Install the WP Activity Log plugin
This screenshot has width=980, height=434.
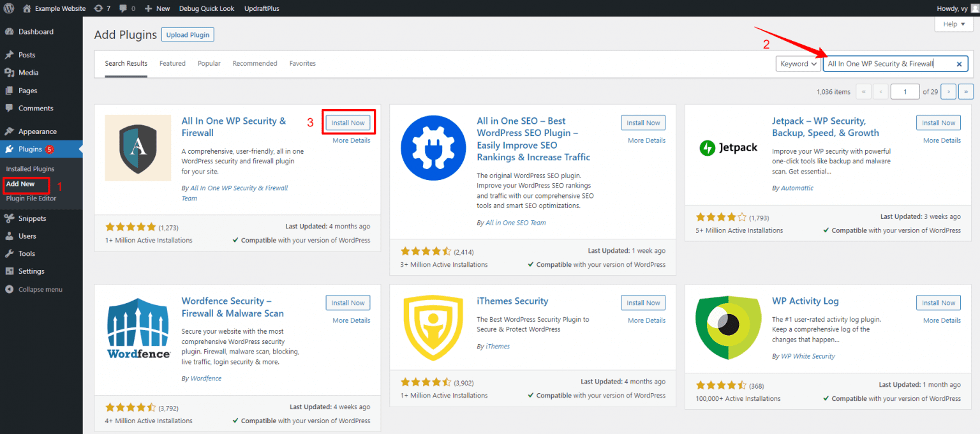pyautogui.click(x=939, y=303)
